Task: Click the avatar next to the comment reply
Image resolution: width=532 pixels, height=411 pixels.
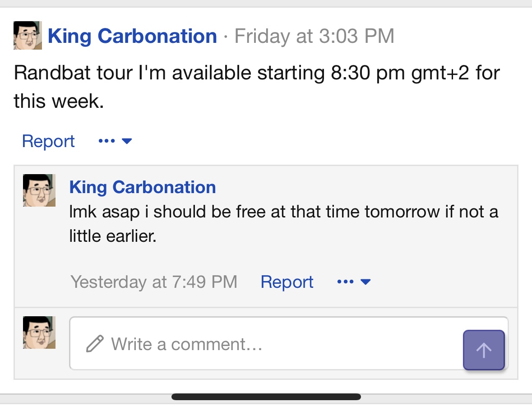Action: tap(39, 190)
